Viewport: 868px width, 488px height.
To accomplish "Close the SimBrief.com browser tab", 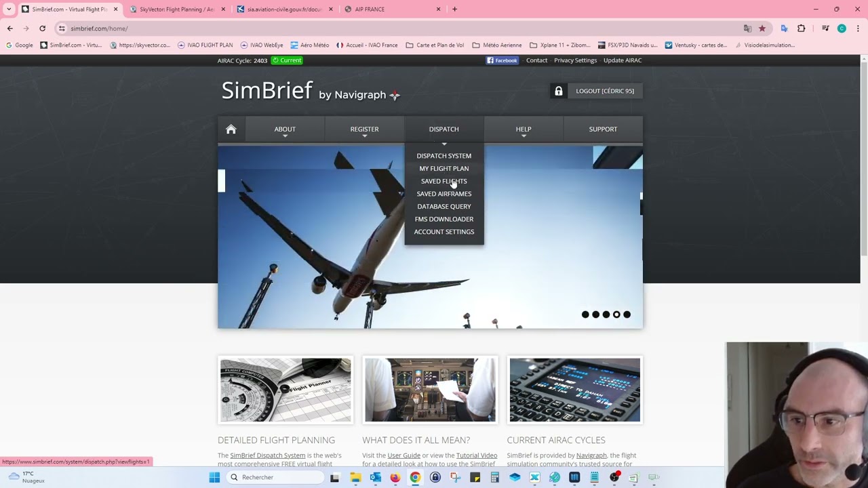I will (x=115, y=9).
